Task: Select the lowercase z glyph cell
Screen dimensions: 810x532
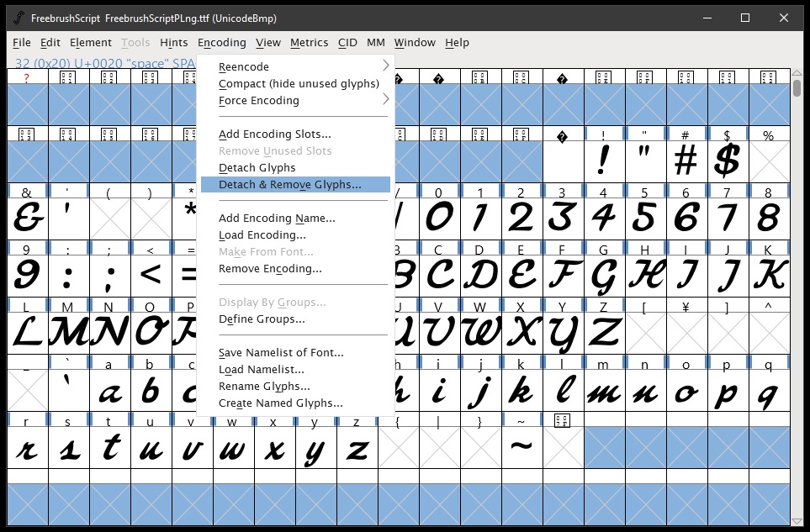Action: click(x=357, y=448)
